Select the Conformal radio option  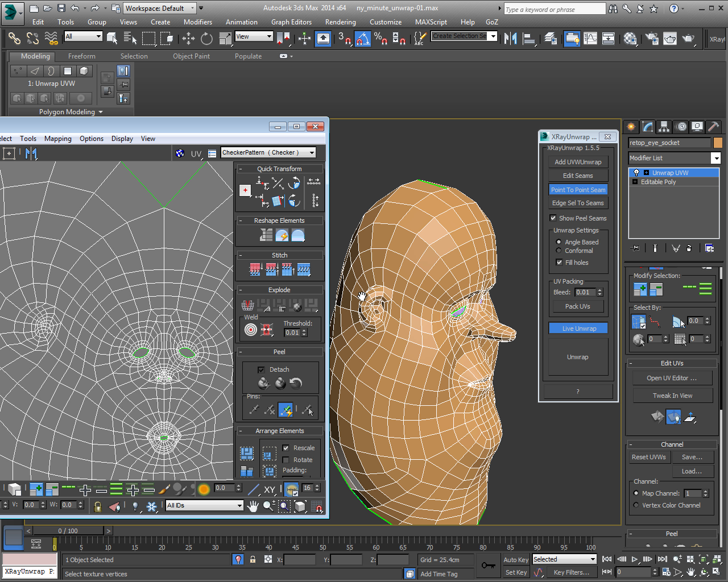click(x=559, y=251)
